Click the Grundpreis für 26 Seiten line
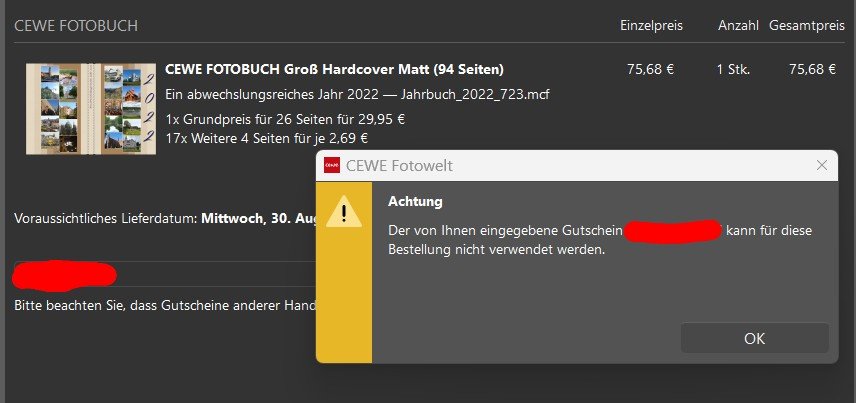Image resolution: width=856 pixels, height=403 pixels. (x=285, y=119)
